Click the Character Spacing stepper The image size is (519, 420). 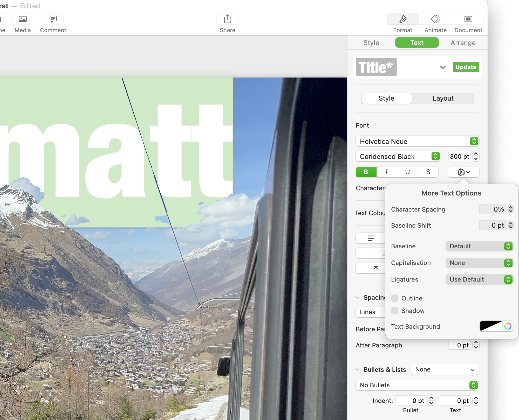coord(511,209)
